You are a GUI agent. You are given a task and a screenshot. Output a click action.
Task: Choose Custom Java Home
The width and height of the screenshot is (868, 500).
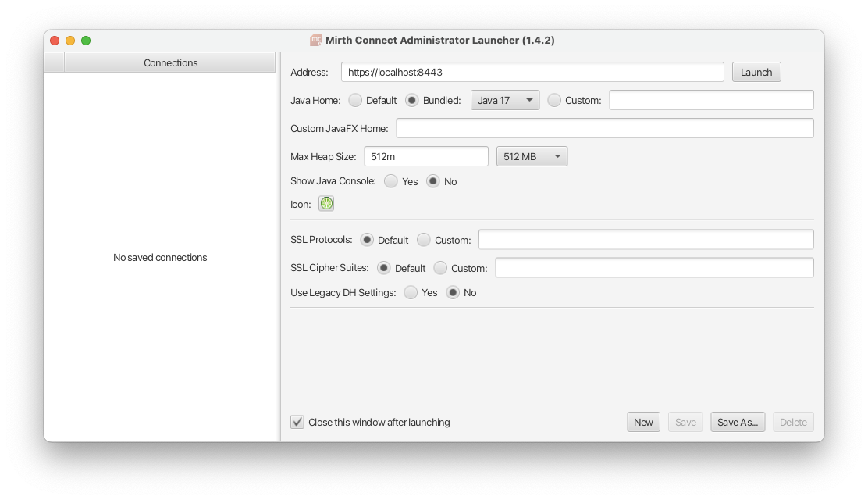(554, 100)
